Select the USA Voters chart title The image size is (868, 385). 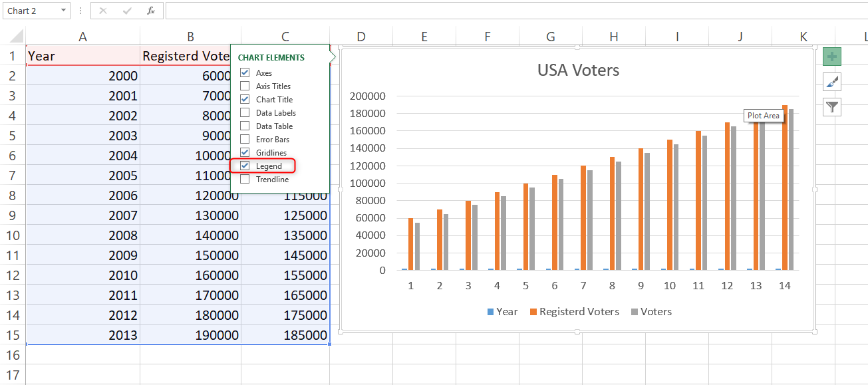tap(577, 70)
